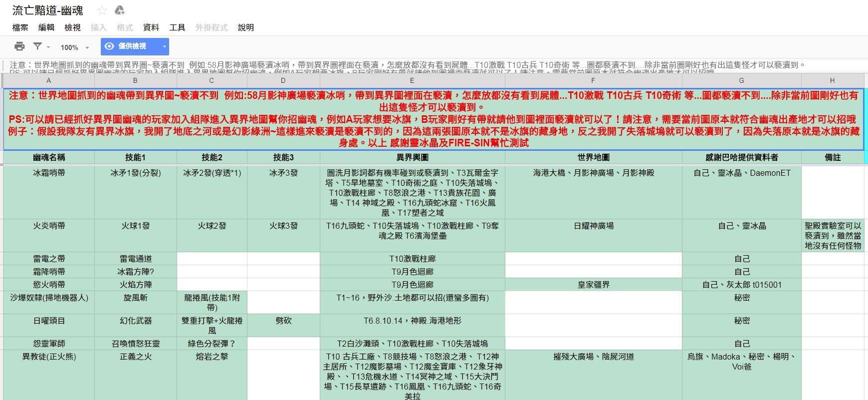The height and width of the screenshot is (400, 868).
Task: Click the 備註 header cell
Action: click(833, 157)
